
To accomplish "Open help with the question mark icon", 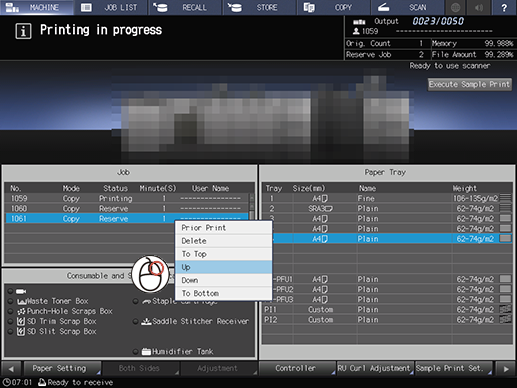I will click(504, 7).
